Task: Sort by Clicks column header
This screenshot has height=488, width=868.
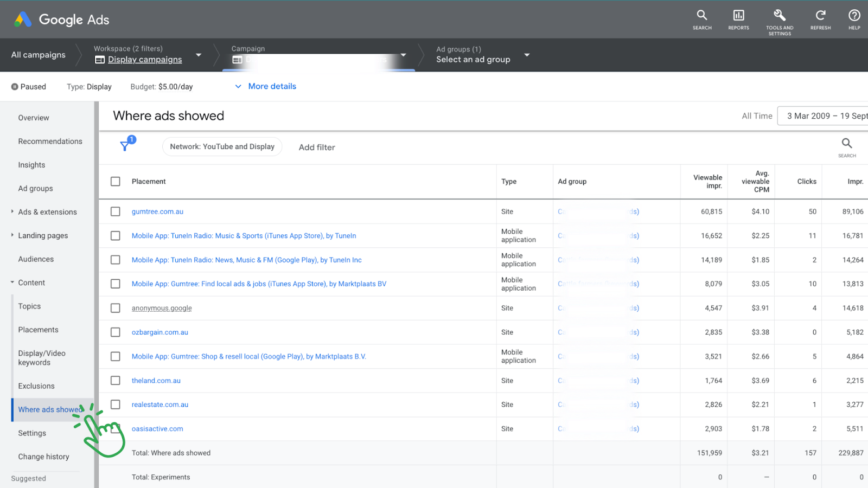Action: [x=807, y=182]
